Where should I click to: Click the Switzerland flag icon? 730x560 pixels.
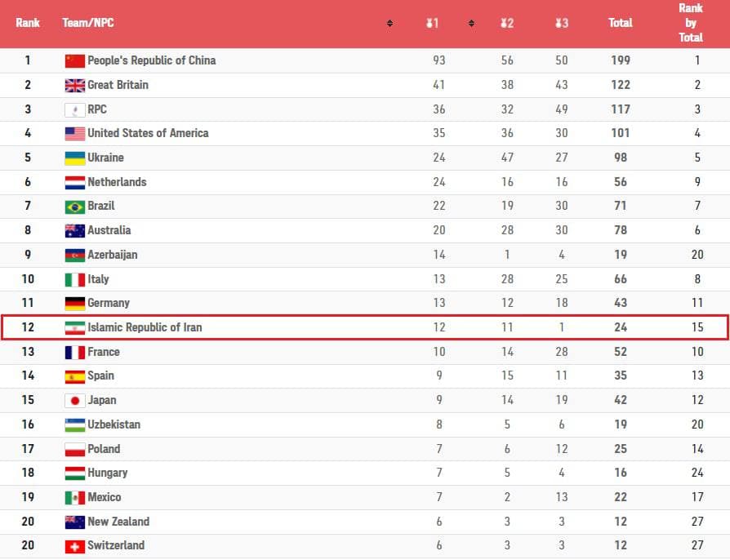pos(75,546)
